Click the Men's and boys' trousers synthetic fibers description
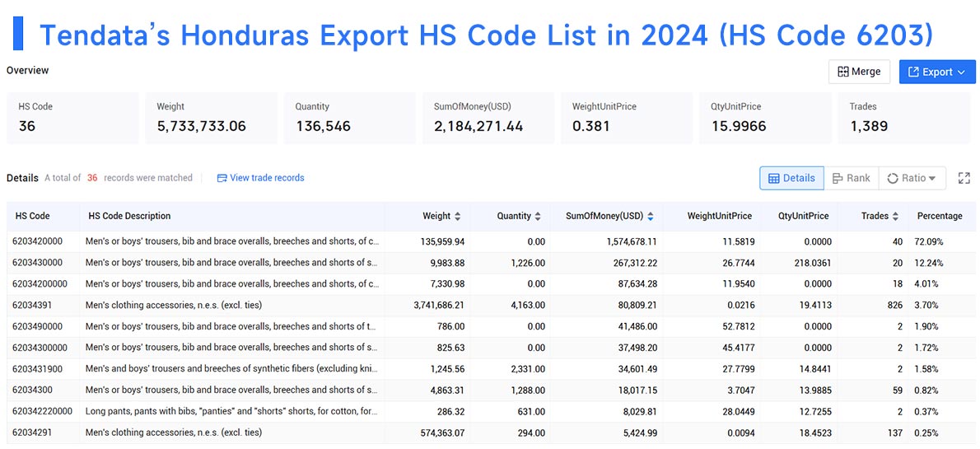This screenshot has width=980, height=449. point(232,369)
